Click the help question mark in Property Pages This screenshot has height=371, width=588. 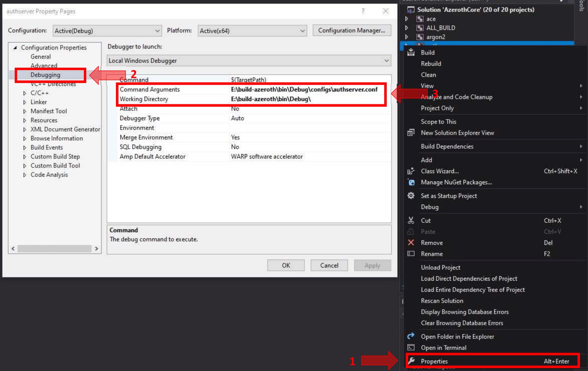click(x=363, y=11)
